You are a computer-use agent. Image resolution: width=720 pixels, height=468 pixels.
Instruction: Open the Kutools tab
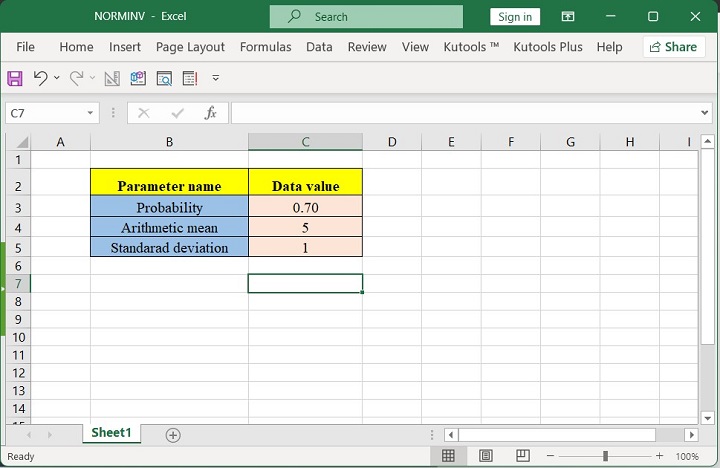[471, 47]
